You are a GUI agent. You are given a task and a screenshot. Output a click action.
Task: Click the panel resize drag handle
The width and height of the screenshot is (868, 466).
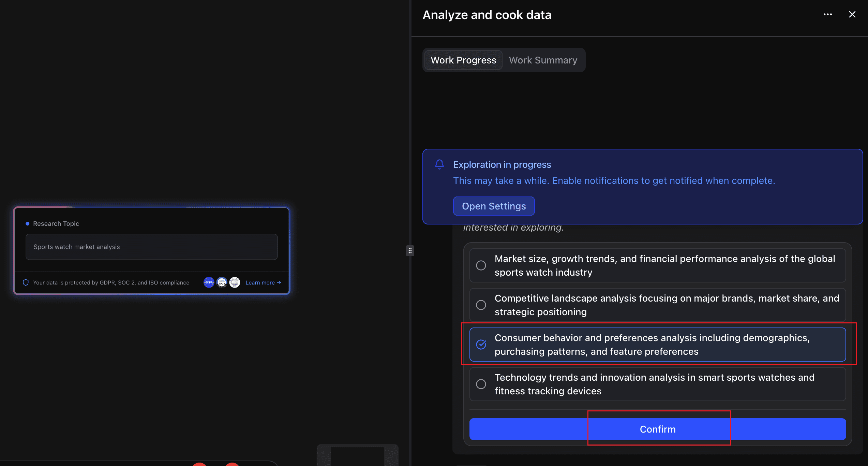pyautogui.click(x=410, y=251)
